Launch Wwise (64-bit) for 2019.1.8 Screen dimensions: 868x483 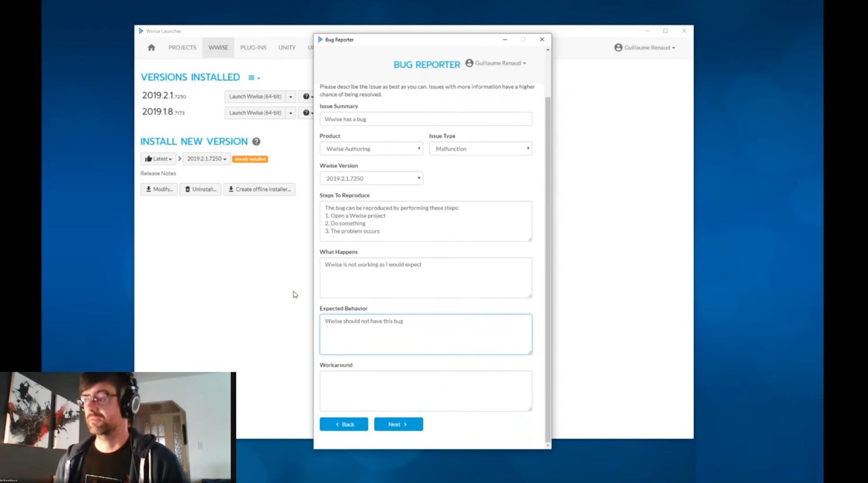(x=255, y=113)
